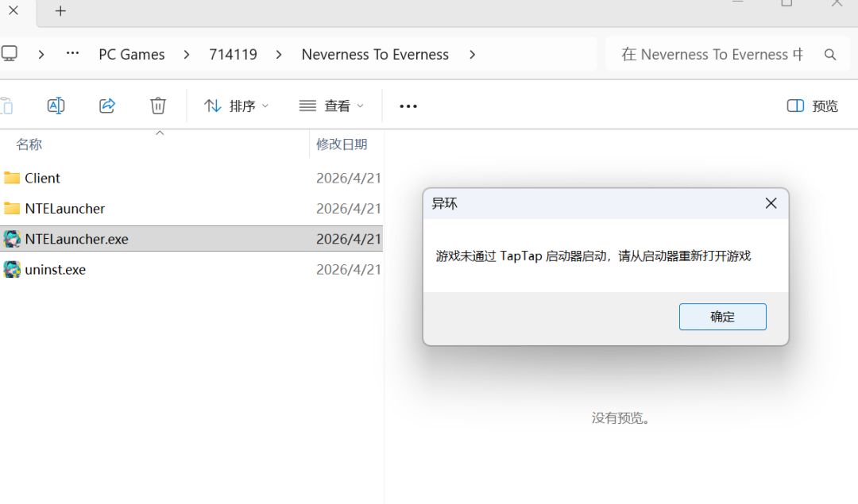Toggle the 预览 preview pane
Image resolution: width=858 pixels, height=504 pixels.
click(813, 106)
